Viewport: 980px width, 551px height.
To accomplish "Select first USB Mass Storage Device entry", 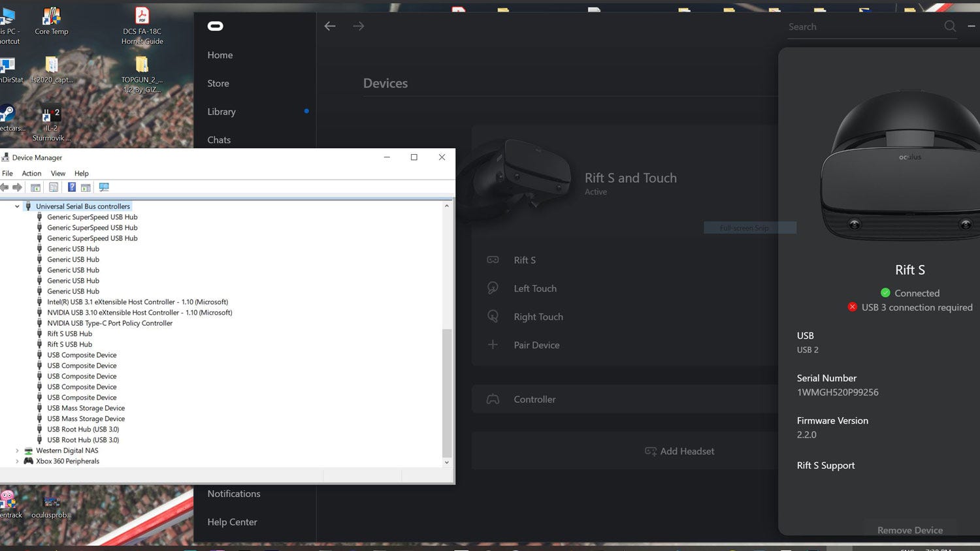I will point(86,408).
